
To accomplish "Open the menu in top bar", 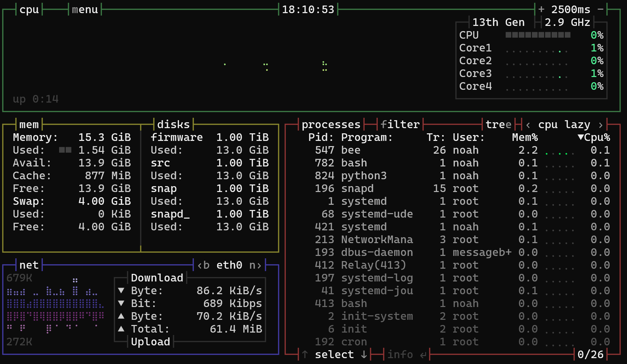I will point(85,9).
